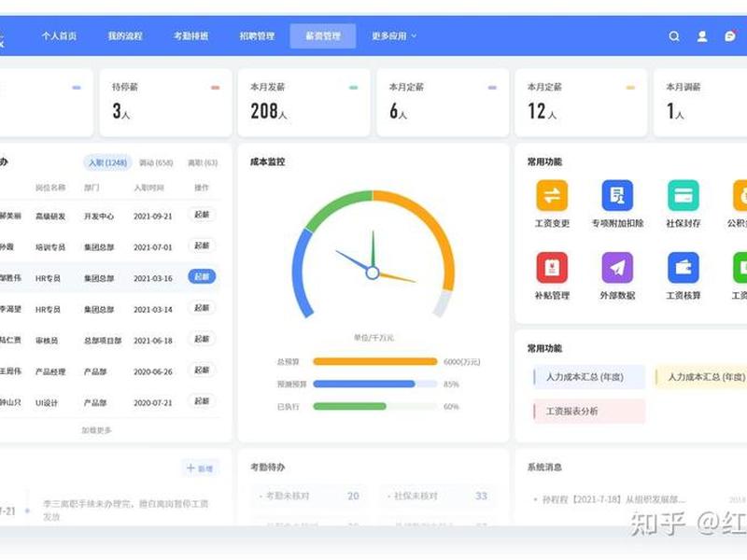Select the 审核员 position cell
The image size is (747, 560).
coord(47,341)
